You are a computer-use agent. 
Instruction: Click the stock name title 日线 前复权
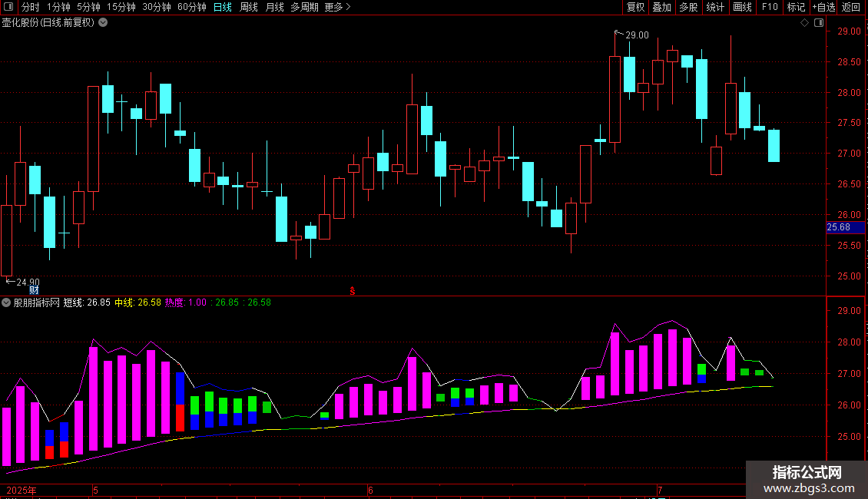click(48, 23)
